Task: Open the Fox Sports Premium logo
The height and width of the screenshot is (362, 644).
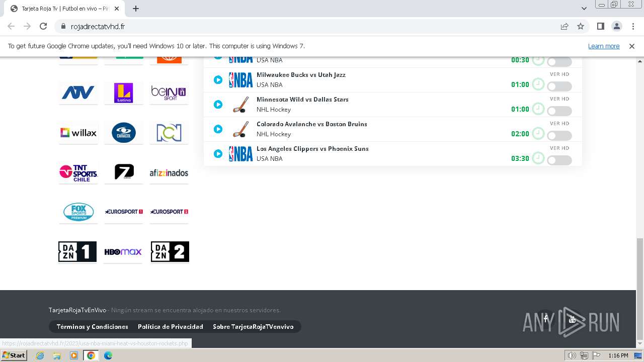Action: (x=78, y=212)
